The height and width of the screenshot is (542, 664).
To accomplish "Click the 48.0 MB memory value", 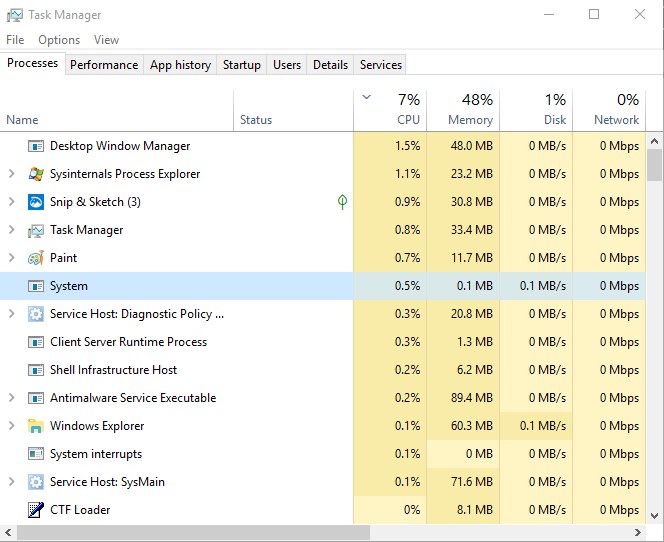I will 472,146.
